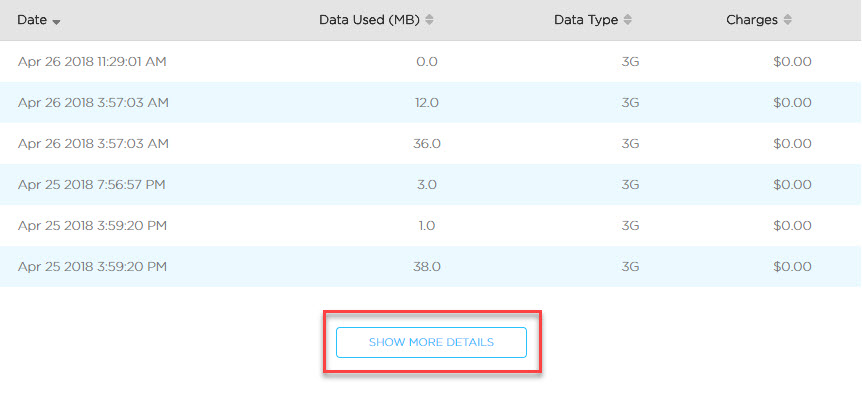The width and height of the screenshot is (862, 402).
Task: Click 3G data type in the 11:29:01 AM row
Action: [x=630, y=62]
